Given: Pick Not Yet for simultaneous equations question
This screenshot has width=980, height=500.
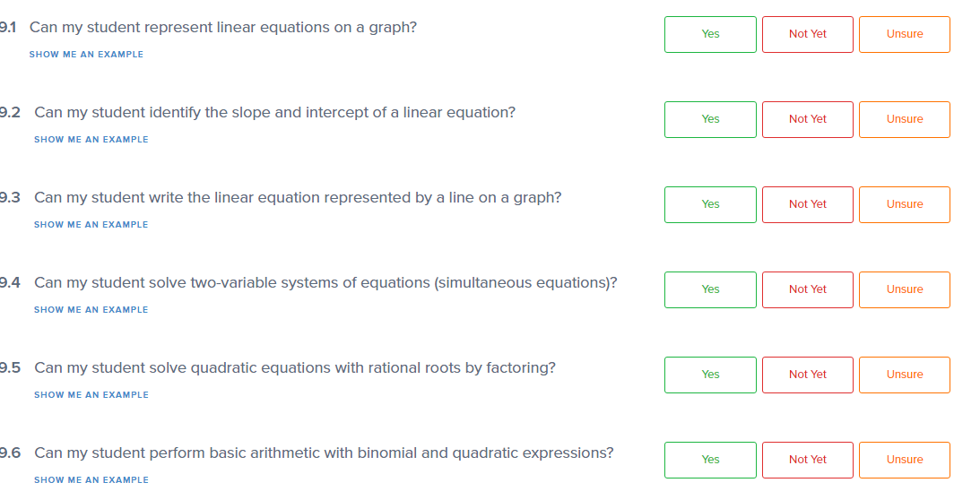Looking at the screenshot, I should click(807, 289).
